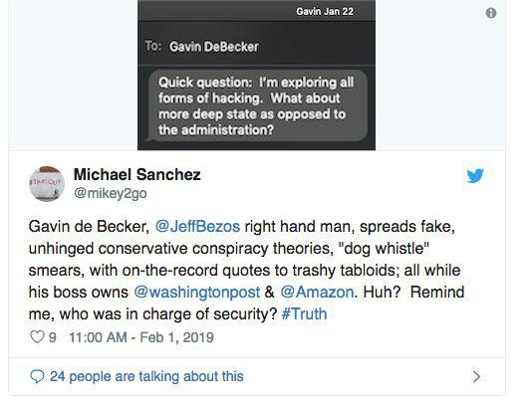Click the speech bubble reply icon
The width and height of the screenshot is (532, 402).
[x=37, y=376]
